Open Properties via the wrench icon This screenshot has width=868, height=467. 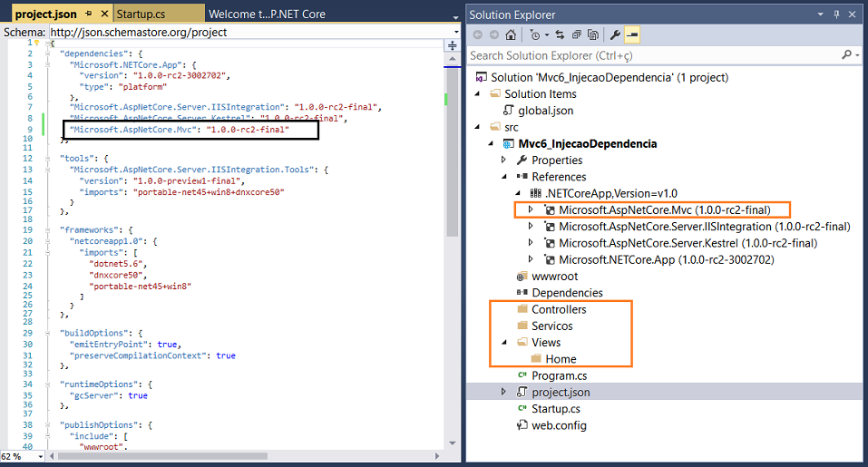click(x=615, y=34)
